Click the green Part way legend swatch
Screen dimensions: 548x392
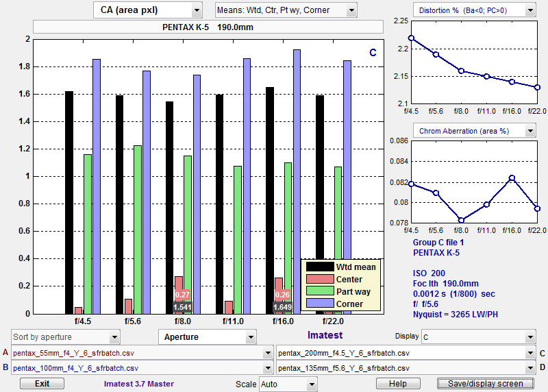320,291
